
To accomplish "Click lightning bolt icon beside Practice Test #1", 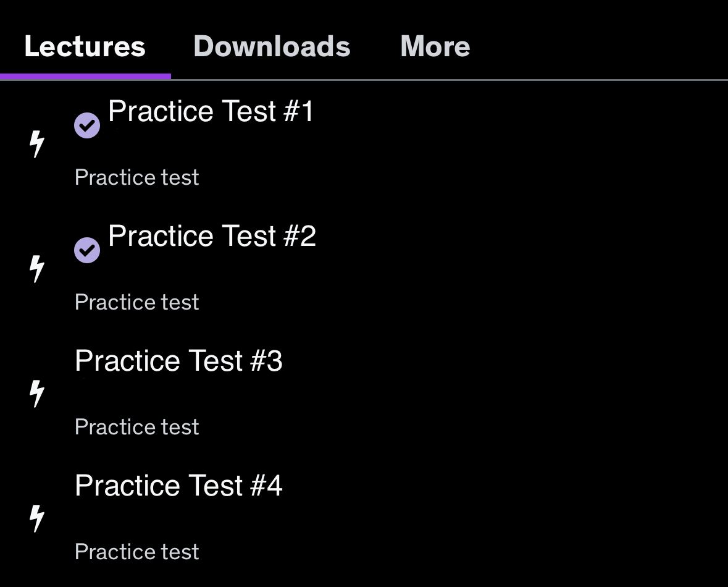I will point(38,144).
